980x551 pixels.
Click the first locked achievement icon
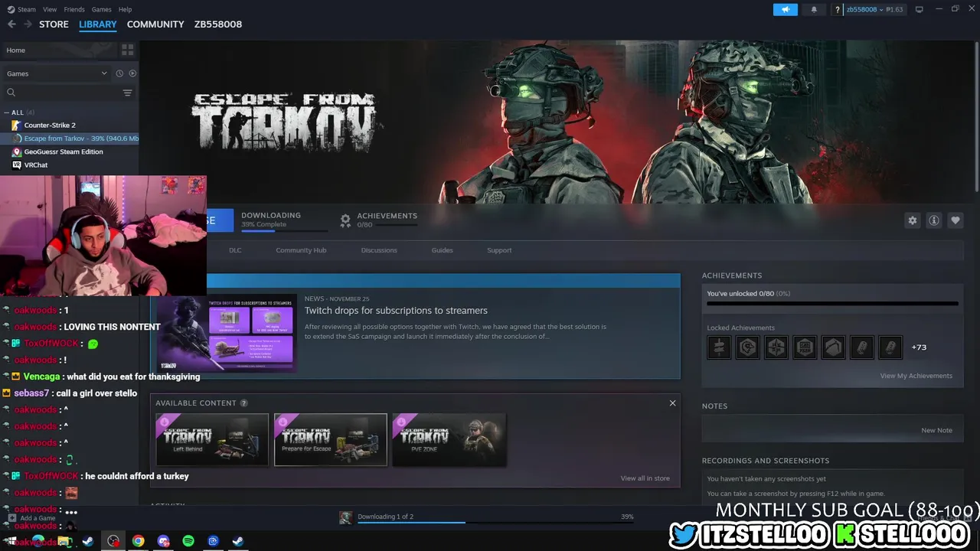click(719, 347)
